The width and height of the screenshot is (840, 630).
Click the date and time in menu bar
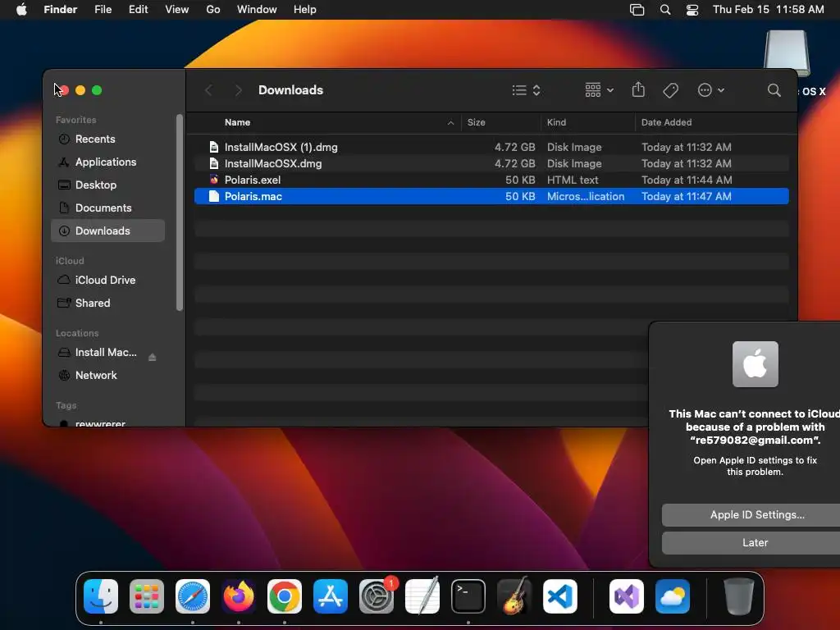[768, 10]
